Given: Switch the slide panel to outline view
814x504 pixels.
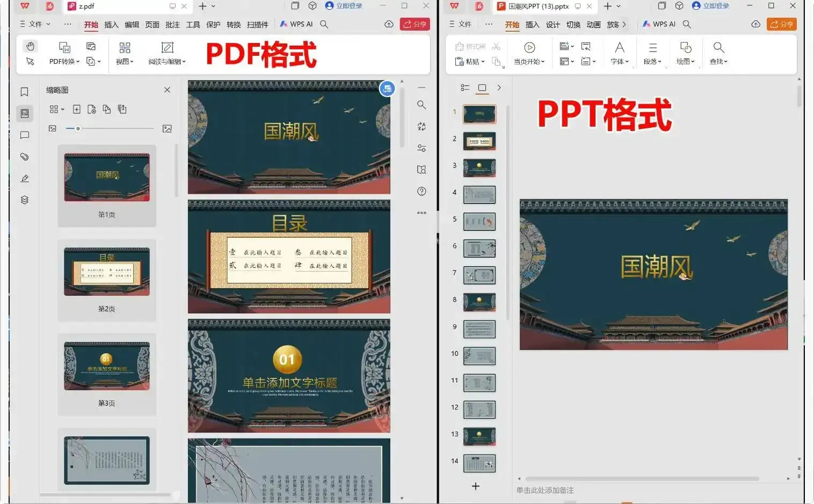Looking at the screenshot, I should (466, 87).
